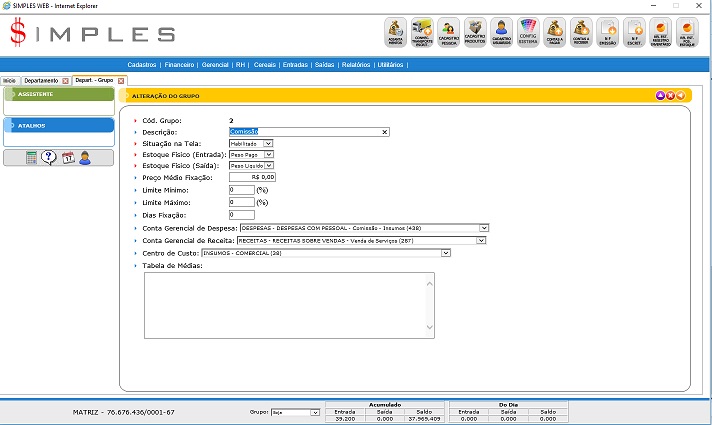
Task: Expand the Conta Gerencial de Despesa dropdown
Action: tap(483, 228)
